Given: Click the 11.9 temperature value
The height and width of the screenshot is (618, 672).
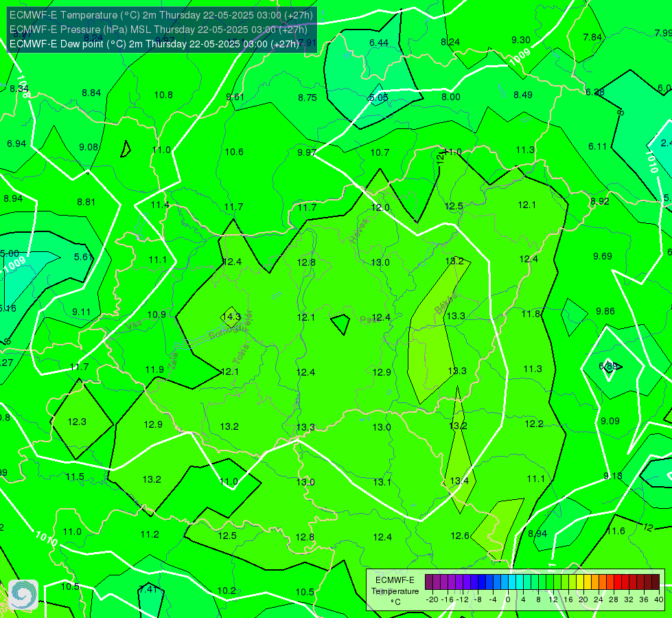Looking at the screenshot, I should 154,369.
